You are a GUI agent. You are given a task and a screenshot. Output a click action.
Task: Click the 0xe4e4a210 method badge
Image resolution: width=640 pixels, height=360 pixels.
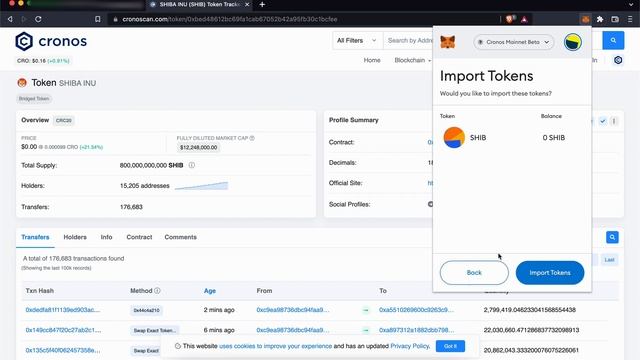pos(147,310)
